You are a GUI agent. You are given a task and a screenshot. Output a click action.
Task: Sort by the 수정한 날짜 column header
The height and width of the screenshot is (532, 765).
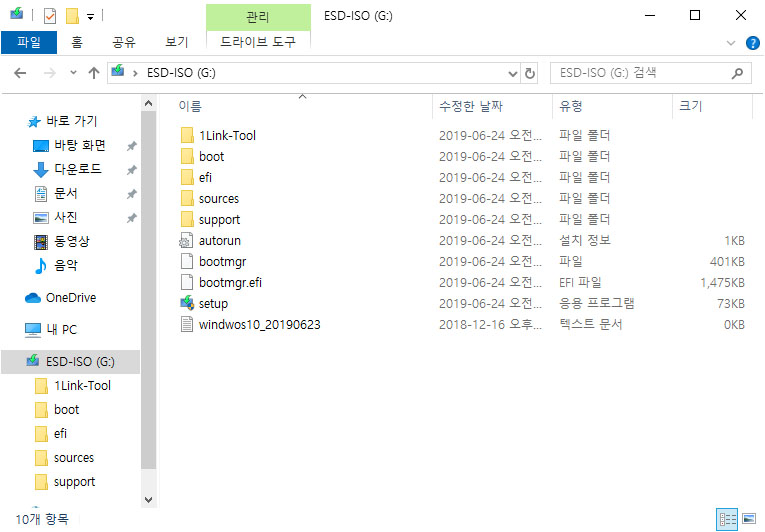[471, 106]
